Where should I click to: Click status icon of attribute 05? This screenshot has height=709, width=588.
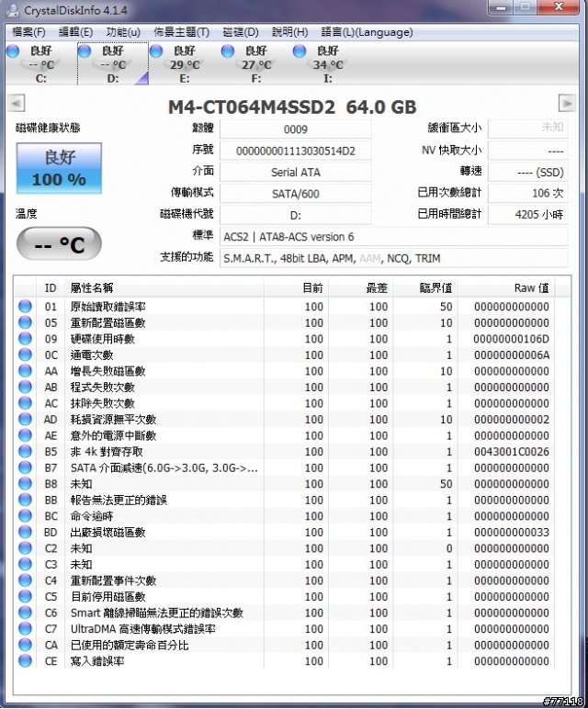[x=26, y=322]
